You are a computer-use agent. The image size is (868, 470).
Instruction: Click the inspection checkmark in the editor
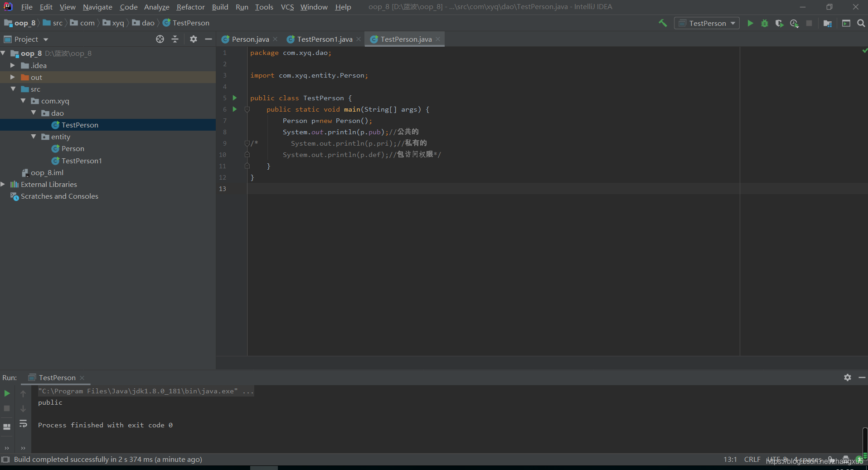(x=864, y=51)
